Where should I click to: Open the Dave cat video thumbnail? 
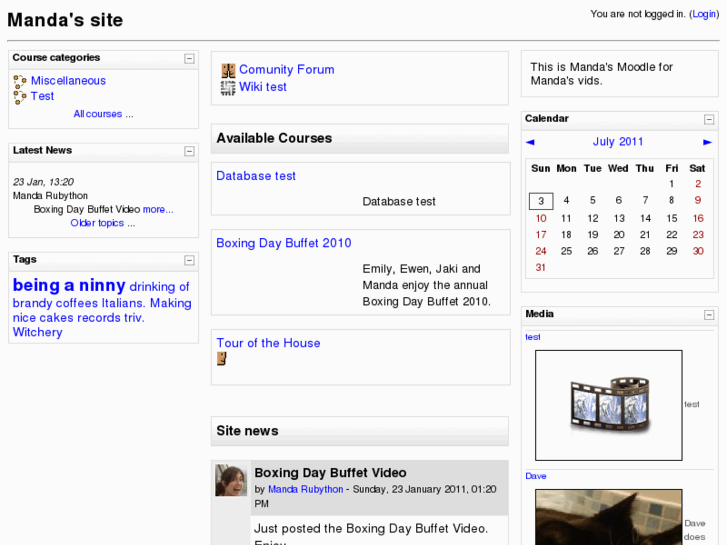click(609, 517)
